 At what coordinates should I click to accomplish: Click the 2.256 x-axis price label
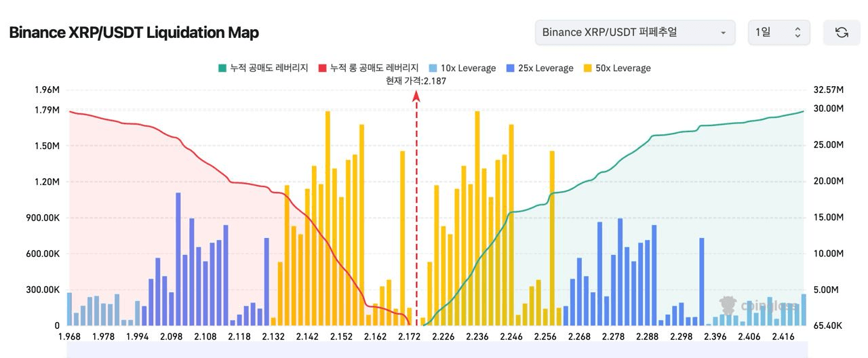point(545,337)
